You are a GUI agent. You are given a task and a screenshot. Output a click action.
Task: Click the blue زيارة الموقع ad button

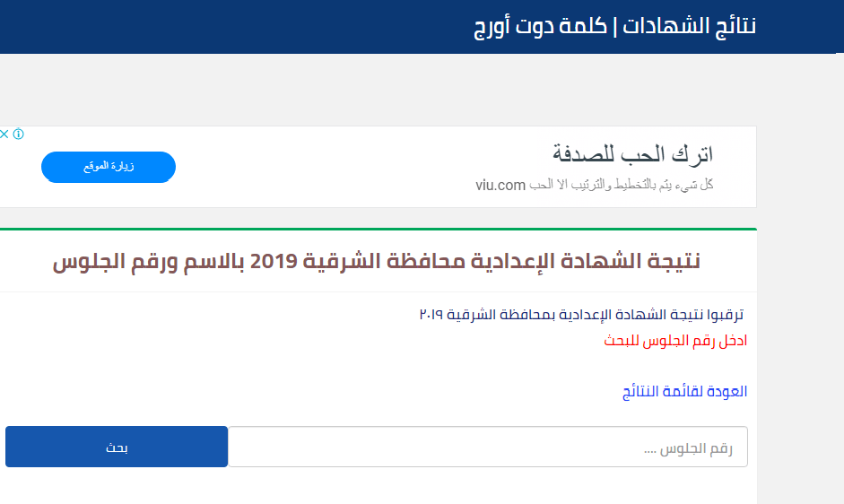tap(109, 167)
